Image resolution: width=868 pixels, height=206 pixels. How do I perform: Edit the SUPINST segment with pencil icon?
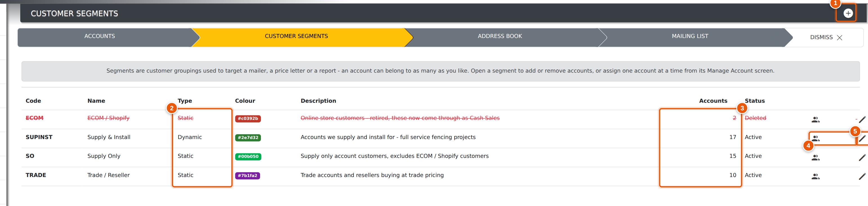[x=862, y=138]
